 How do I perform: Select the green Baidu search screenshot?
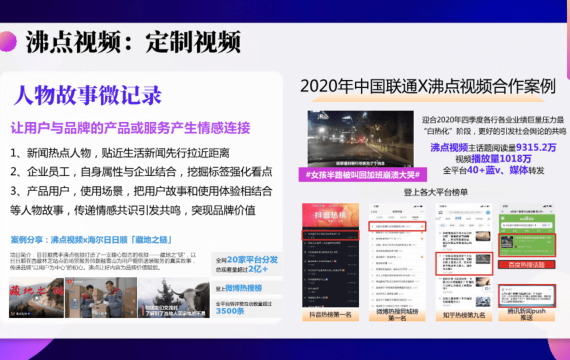click(527, 230)
